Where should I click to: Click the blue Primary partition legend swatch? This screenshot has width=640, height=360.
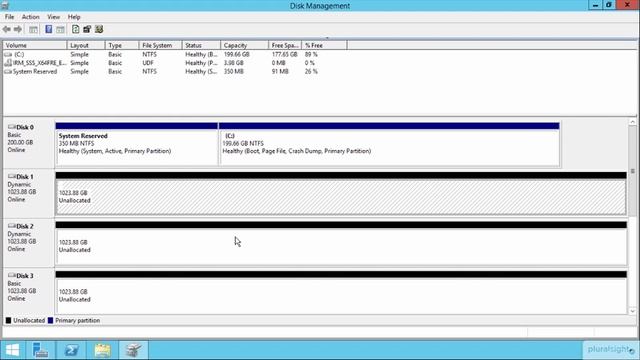pos(50,320)
